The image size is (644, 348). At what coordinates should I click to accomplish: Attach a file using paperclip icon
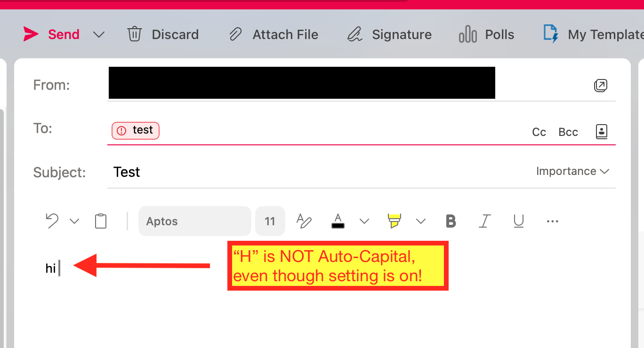273,34
